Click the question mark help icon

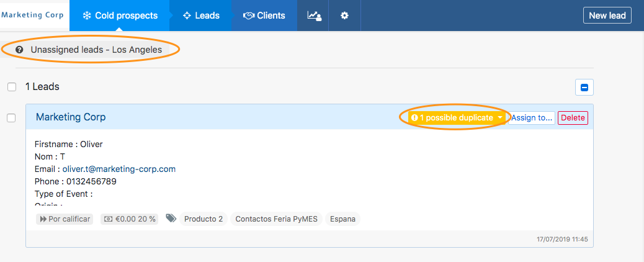pyautogui.click(x=19, y=50)
